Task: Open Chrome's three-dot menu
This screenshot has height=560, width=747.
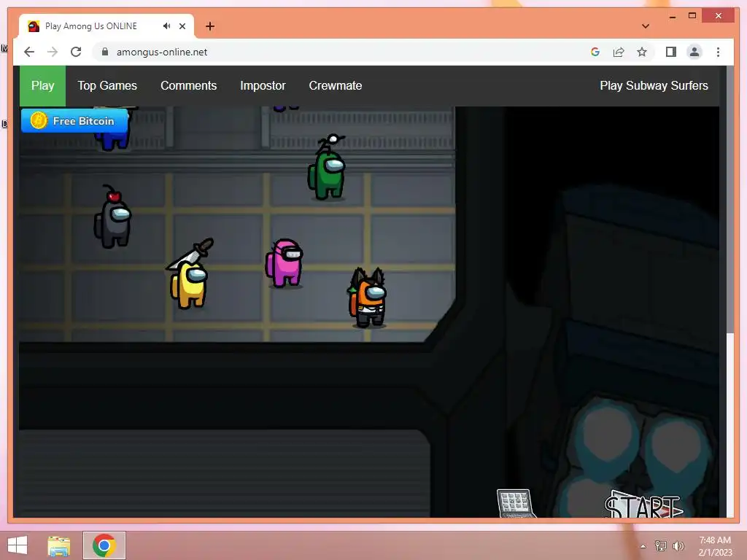Action: pos(718,52)
